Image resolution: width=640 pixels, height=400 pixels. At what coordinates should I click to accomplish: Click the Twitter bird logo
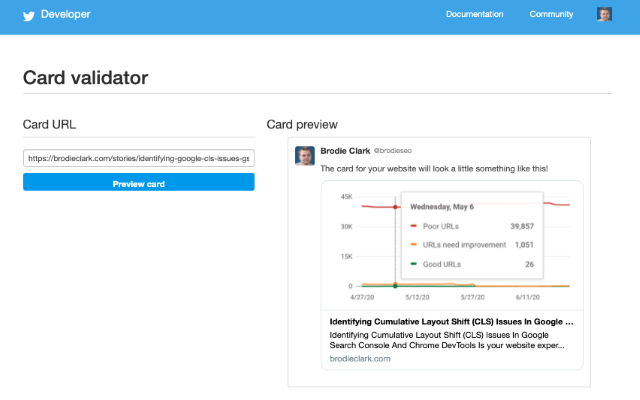tap(29, 15)
